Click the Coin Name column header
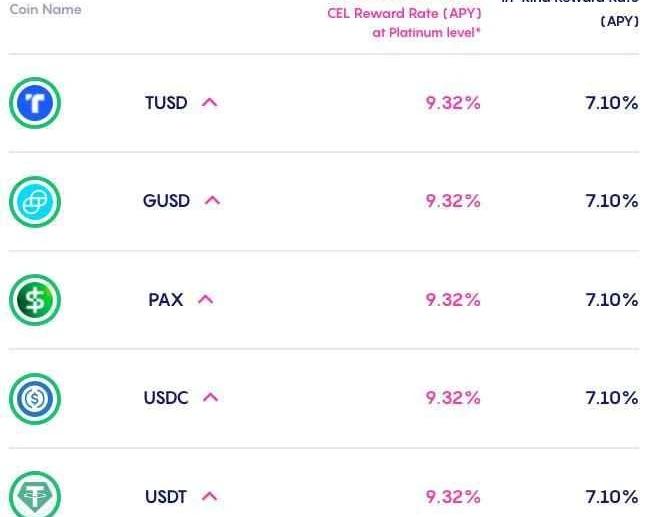This screenshot has height=517, width=664. tap(46, 10)
